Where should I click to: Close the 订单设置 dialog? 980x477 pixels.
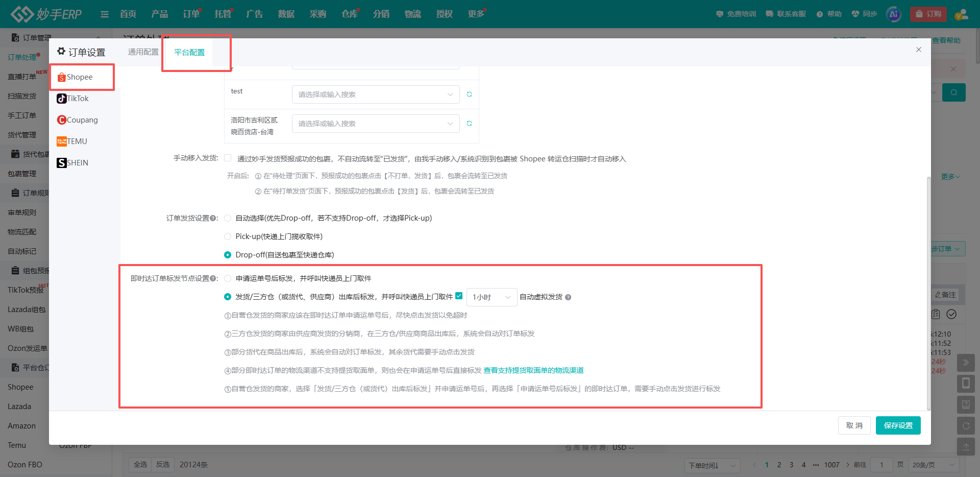click(x=919, y=50)
